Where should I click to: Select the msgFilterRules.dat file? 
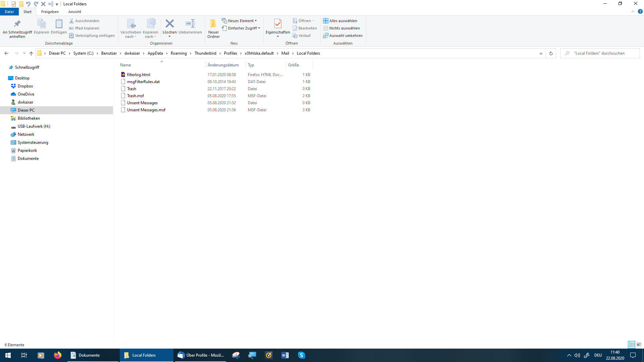[x=143, y=82]
